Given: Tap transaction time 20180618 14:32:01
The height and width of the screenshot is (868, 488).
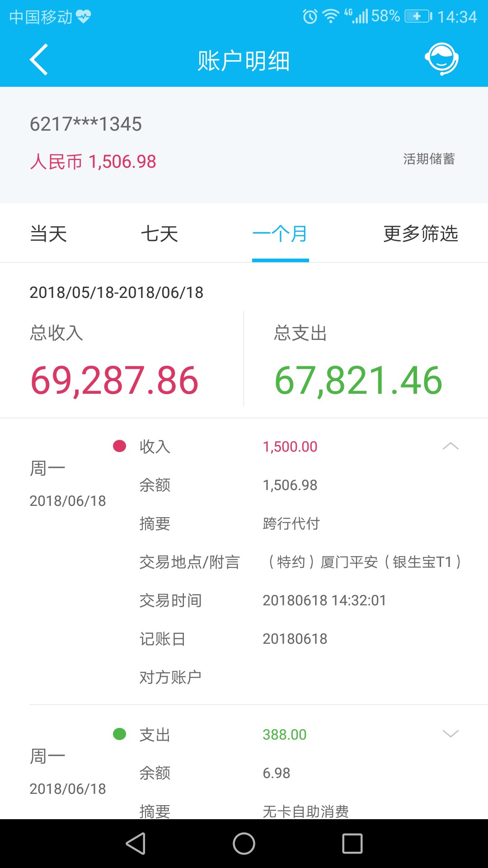Looking at the screenshot, I should 324,600.
